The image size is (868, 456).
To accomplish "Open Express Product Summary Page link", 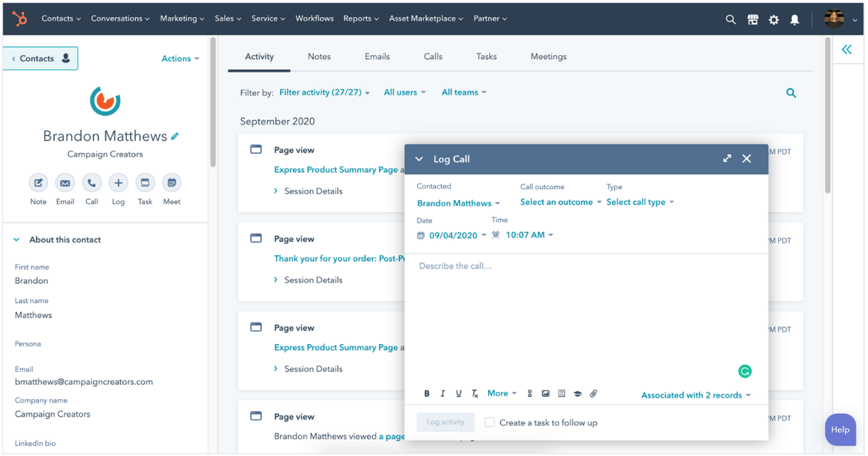I will [335, 169].
